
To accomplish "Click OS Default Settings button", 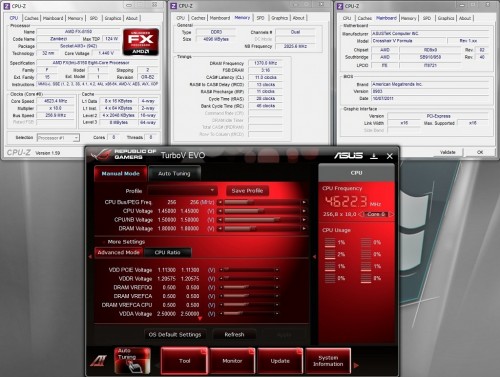I will 175,334.
